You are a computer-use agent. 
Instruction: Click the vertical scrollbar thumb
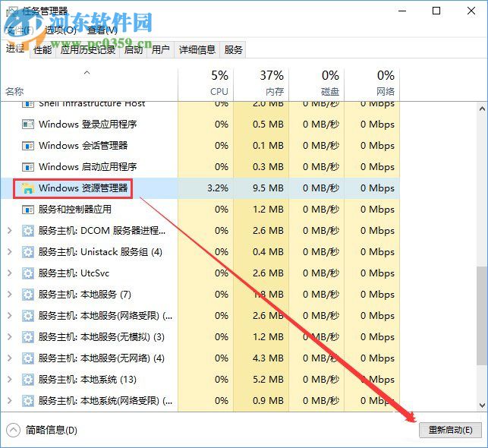coord(482,316)
